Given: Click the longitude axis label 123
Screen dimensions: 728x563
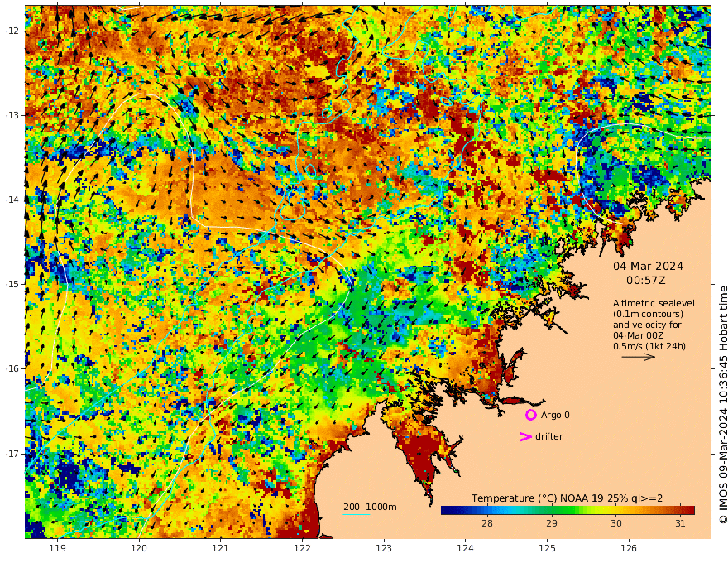Looking at the screenshot, I should [384, 549].
